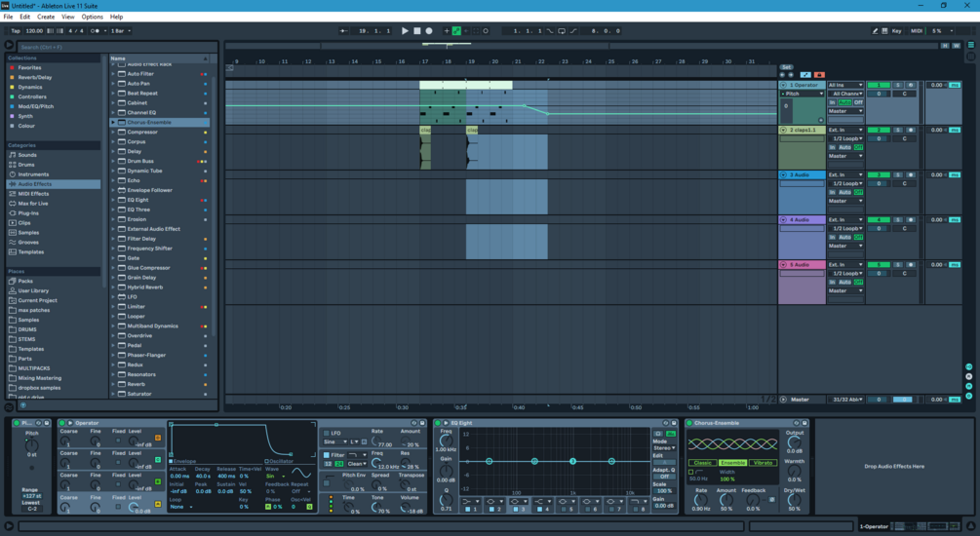The image size is (980, 536).
Task: Solo the 1 Operator track
Action: pos(898,85)
